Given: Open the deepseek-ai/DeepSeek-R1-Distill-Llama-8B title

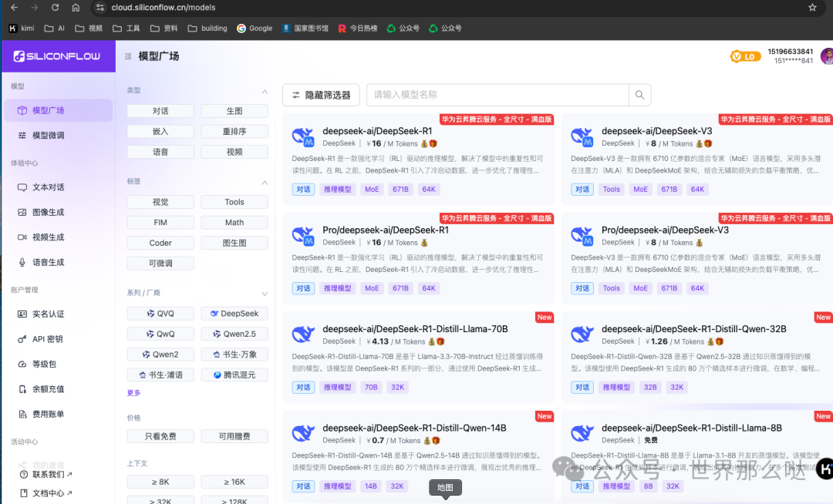Looking at the screenshot, I should coord(692,428).
